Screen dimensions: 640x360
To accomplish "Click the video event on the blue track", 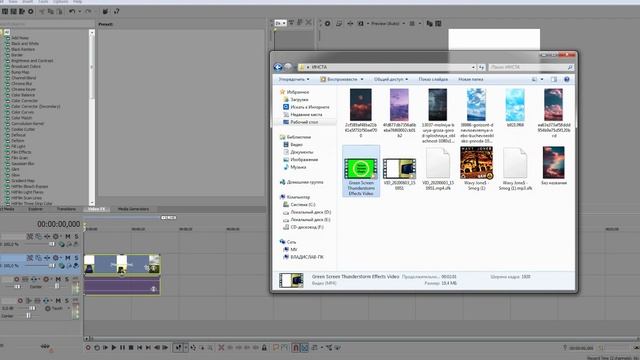I will click(122, 264).
